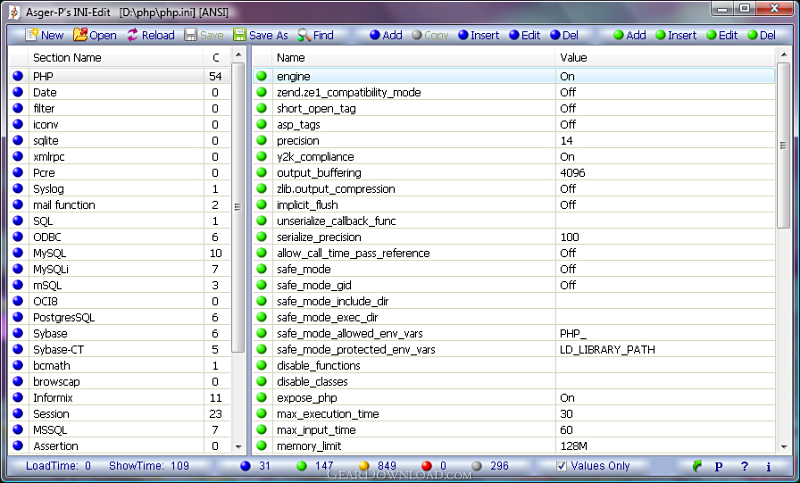Select the PostgresSQL section
Image resolution: width=800 pixels, height=483 pixels.
pos(119,317)
